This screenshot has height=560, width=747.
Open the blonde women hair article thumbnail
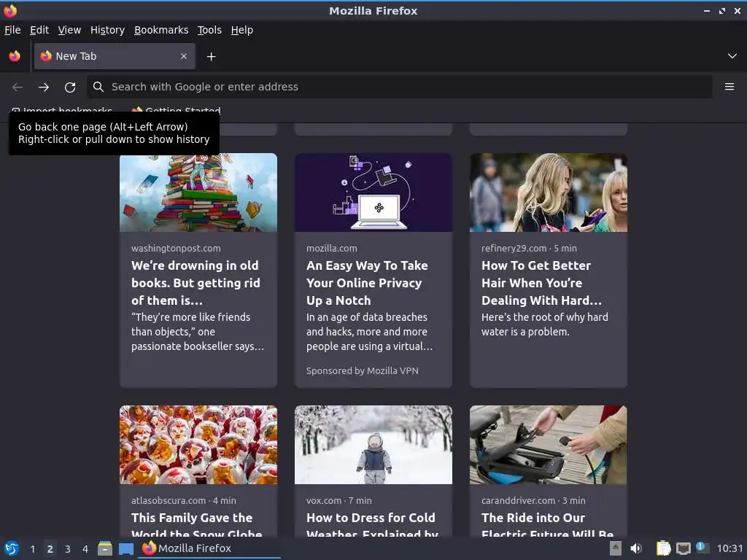pos(549,192)
